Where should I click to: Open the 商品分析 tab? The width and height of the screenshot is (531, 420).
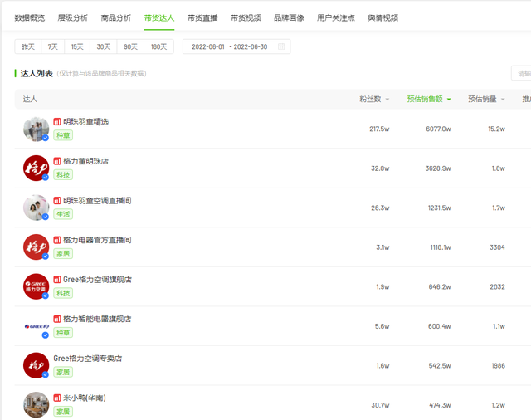coord(116,18)
